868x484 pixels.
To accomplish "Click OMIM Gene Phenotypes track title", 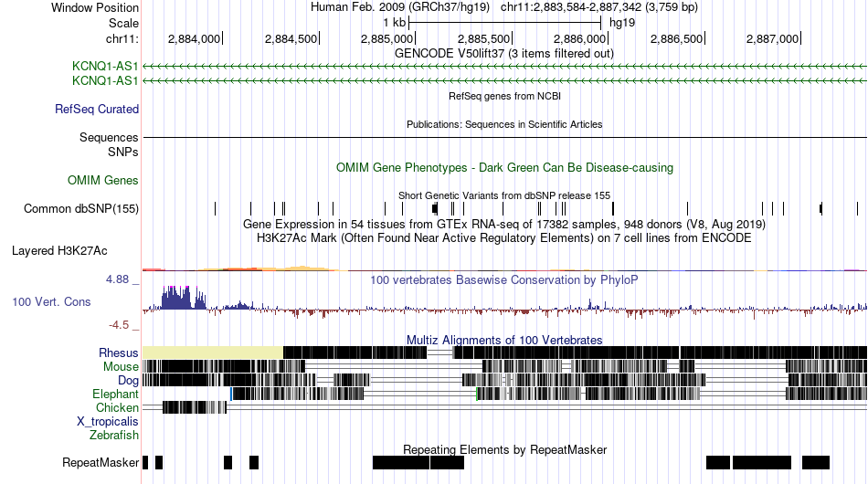I will click(505, 168).
